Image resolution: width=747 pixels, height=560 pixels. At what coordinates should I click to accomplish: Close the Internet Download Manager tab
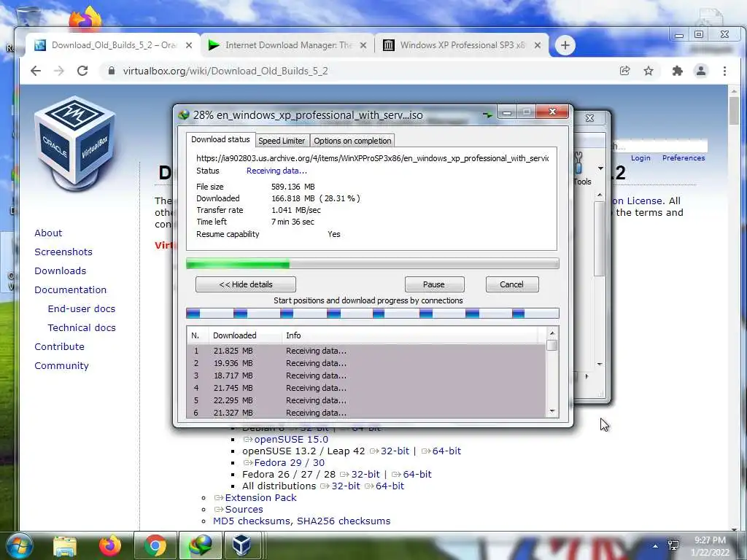click(x=363, y=45)
